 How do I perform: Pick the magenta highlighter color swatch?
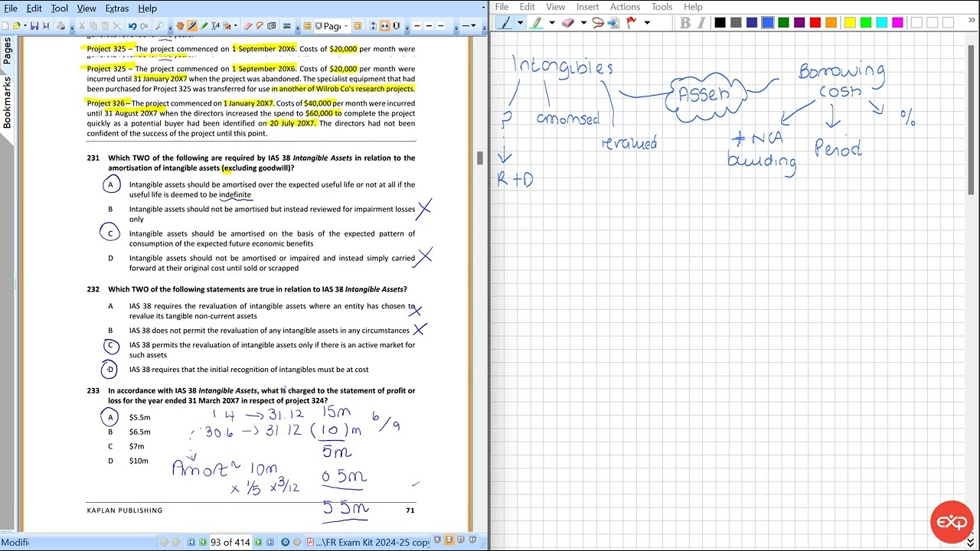(897, 23)
